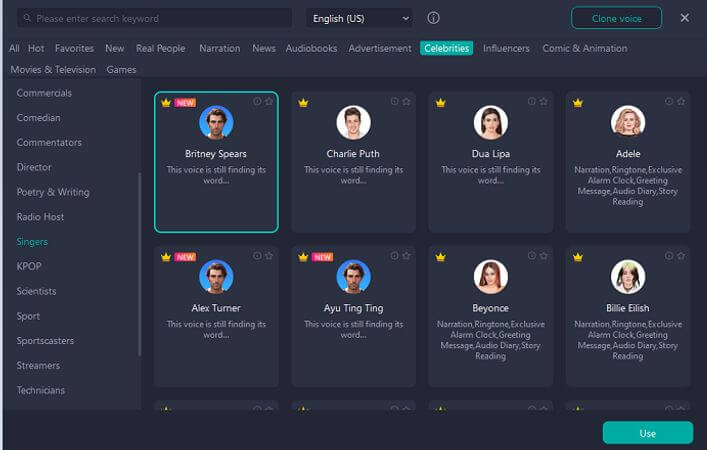This screenshot has height=450, width=707.
Task: Switch to the Favorites tab
Action: [74, 48]
